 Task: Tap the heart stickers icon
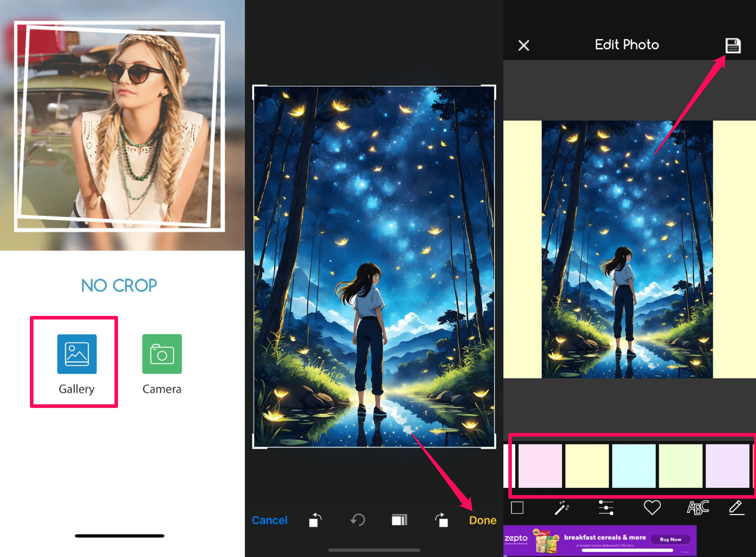pos(652,507)
